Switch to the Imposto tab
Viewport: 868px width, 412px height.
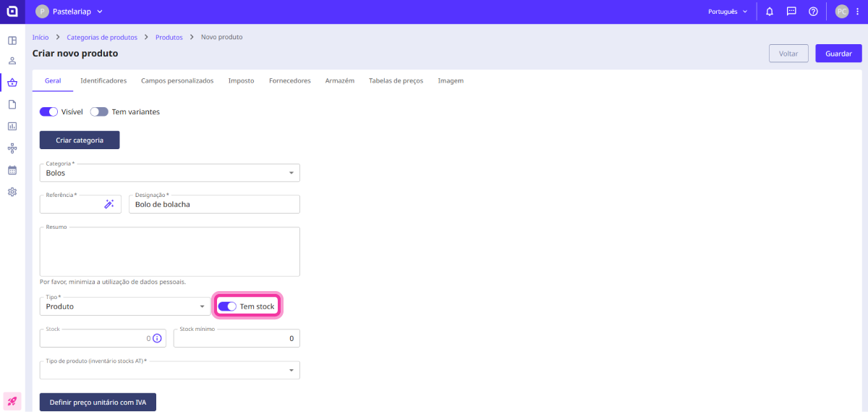tap(241, 81)
